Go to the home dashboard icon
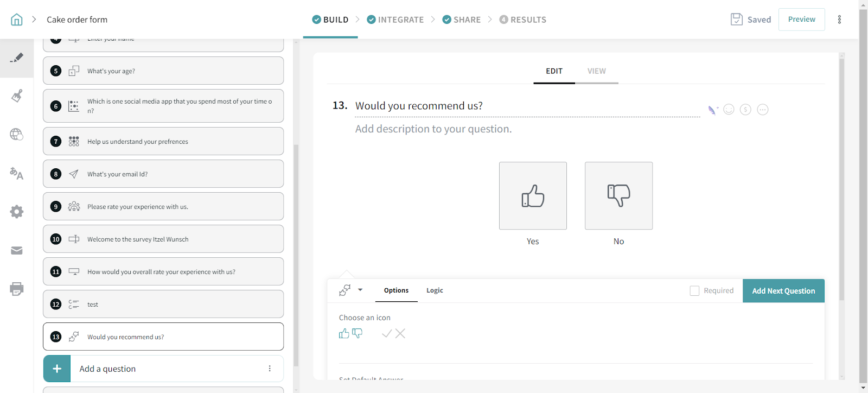Viewport: 868px width, 393px height. [x=17, y=20]
